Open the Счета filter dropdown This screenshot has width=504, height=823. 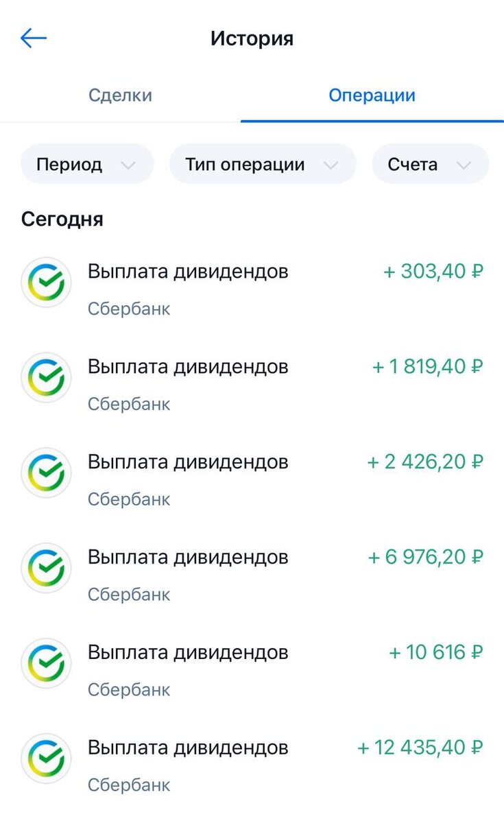(x=430, y=165)
